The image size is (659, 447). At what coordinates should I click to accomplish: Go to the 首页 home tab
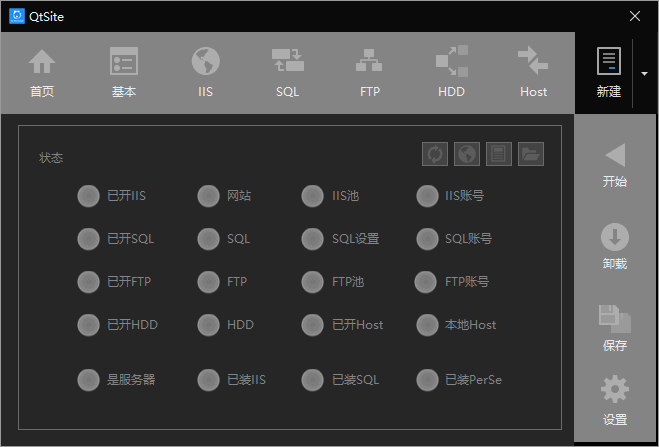(x=42, y=72)
